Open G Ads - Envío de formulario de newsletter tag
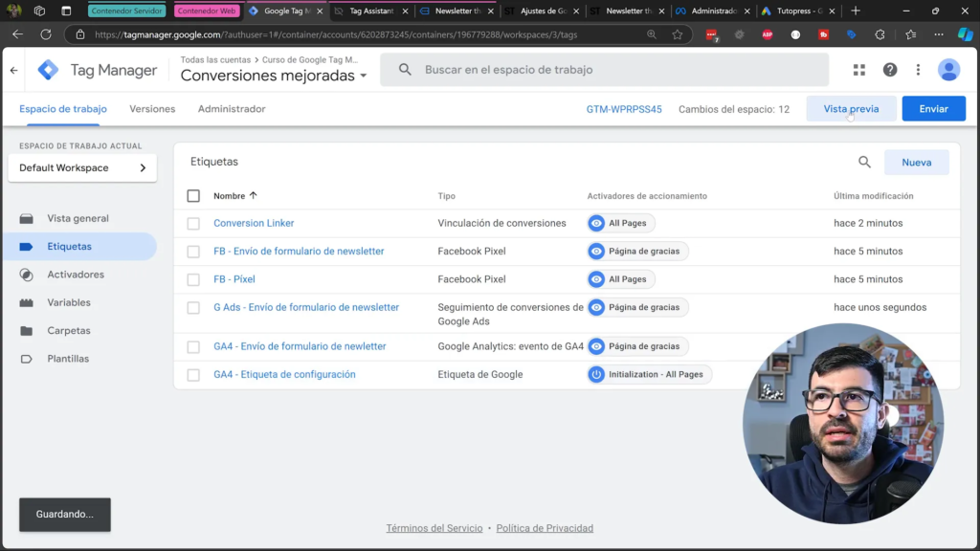The width and height of the screenshot is (980, 551). click(306, 307)
